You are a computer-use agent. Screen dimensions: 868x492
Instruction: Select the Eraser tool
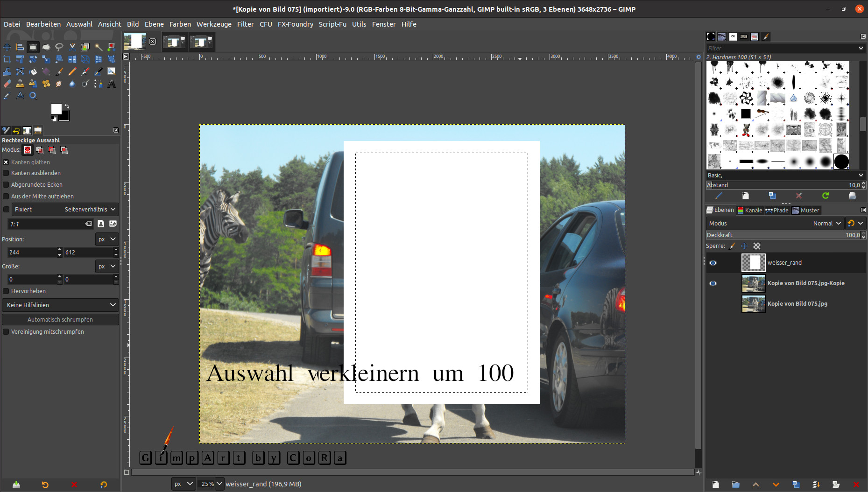[7, 84]
